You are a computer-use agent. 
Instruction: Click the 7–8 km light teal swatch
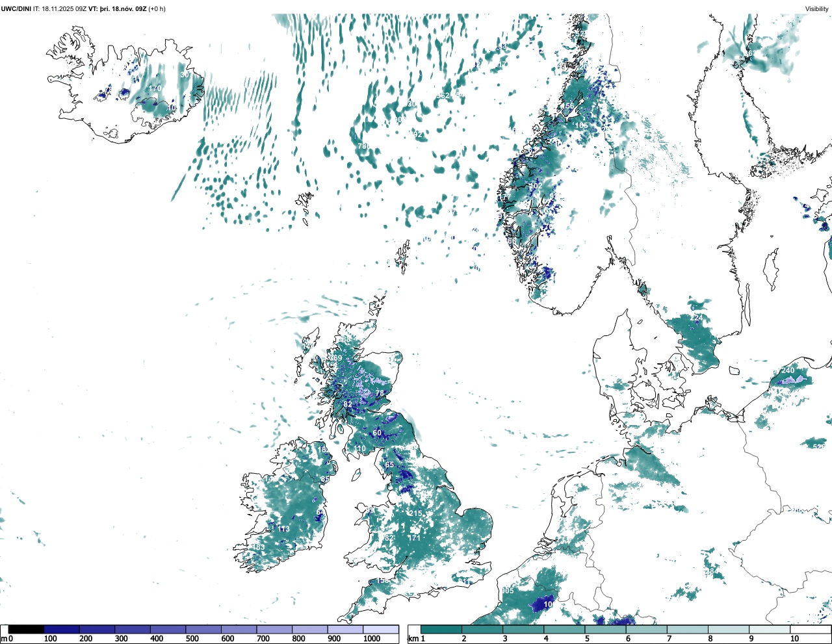click(x=687, y=629)
